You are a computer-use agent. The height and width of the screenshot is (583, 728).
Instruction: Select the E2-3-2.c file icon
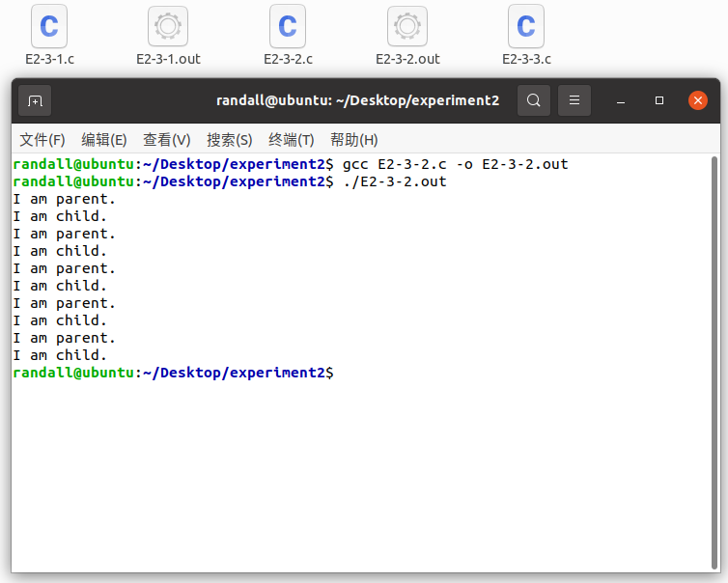pos(288,27)
